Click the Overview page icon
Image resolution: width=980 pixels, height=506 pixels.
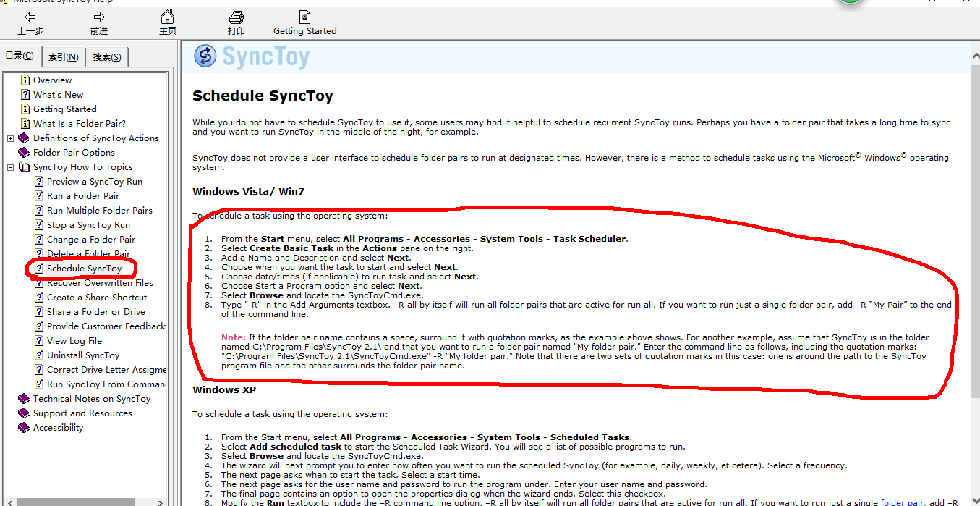(25, 80)
